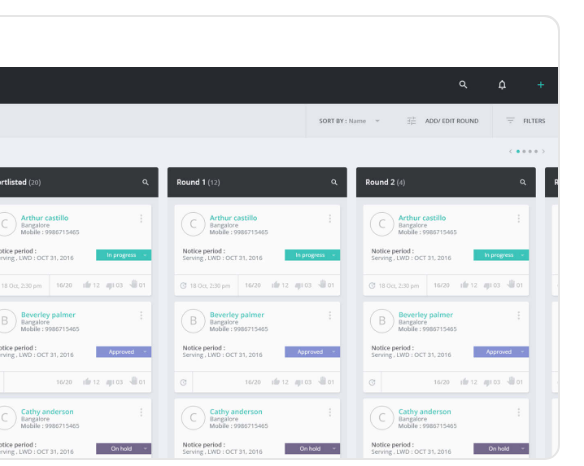The width and height of the screenshot is (584, 466).
Task: Click the search icon in top bar
Action: (x=463, y=85)
